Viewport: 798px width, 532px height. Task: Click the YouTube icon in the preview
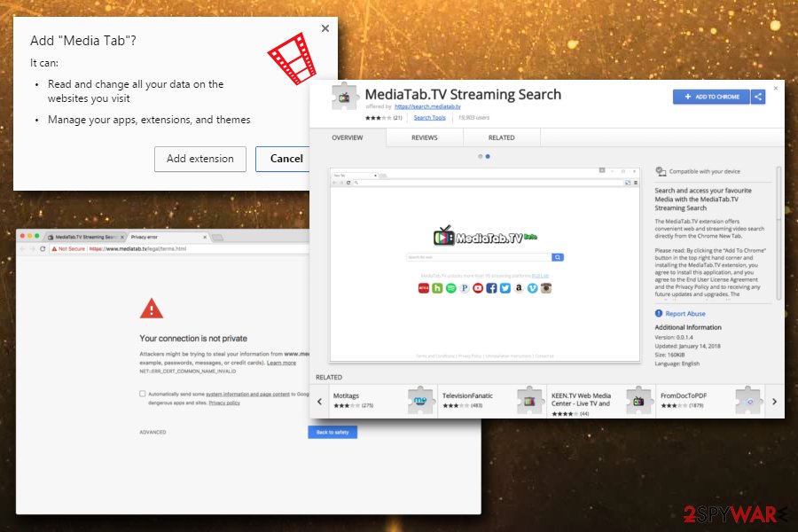coord(478,288)
